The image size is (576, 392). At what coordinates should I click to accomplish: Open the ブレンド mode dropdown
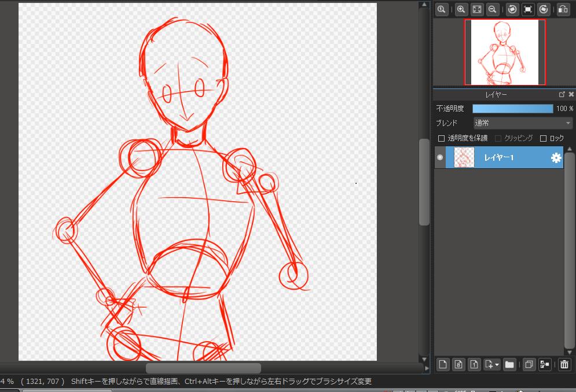(522, 123)
